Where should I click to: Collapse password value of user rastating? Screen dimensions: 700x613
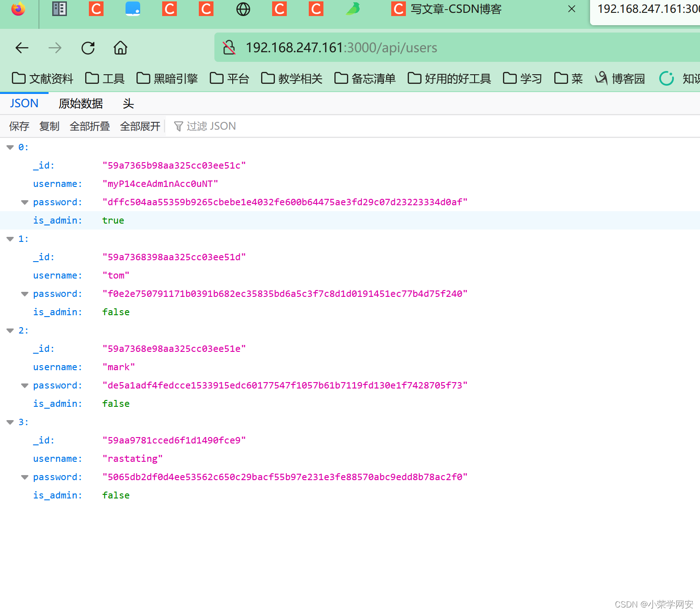(25, 477)
